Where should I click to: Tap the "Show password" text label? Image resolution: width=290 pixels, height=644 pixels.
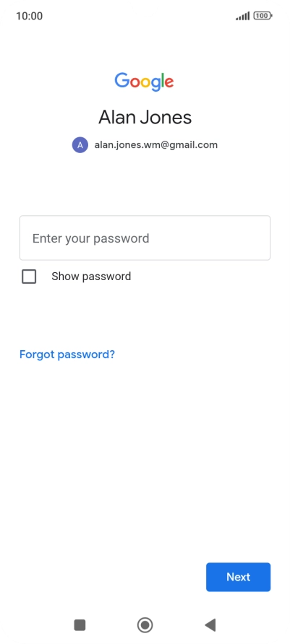(91, 277)
